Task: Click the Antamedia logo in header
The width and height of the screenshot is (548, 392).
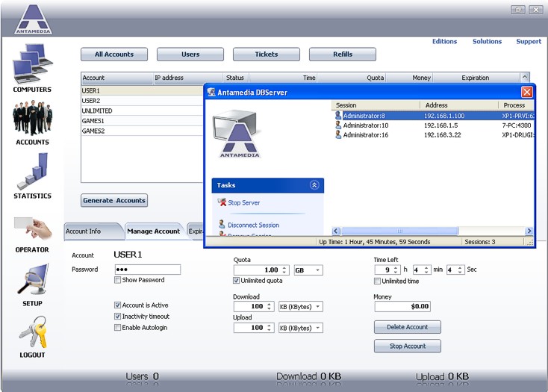Action: tap(33, 19)
